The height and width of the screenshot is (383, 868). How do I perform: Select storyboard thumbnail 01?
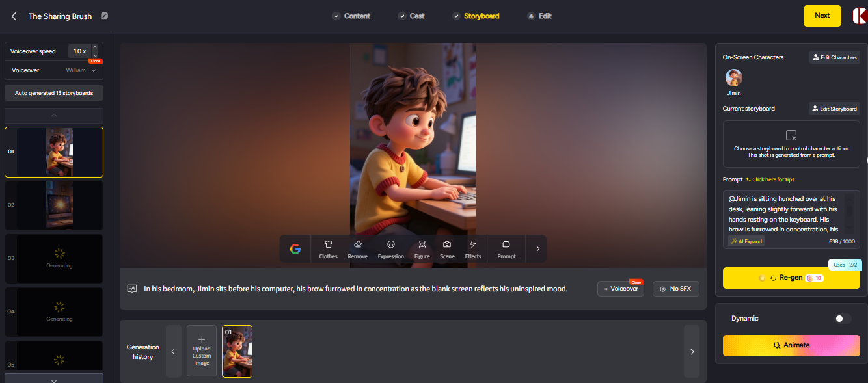[54, 152]
